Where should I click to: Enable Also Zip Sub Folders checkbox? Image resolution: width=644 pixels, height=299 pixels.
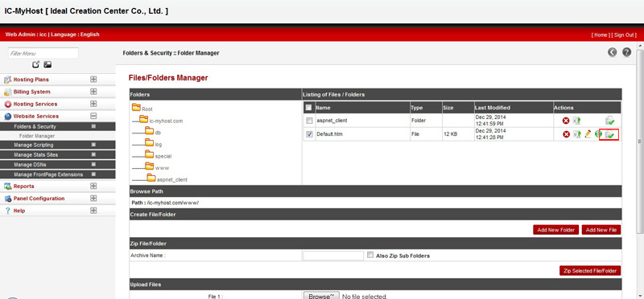(x=370, y=255)
